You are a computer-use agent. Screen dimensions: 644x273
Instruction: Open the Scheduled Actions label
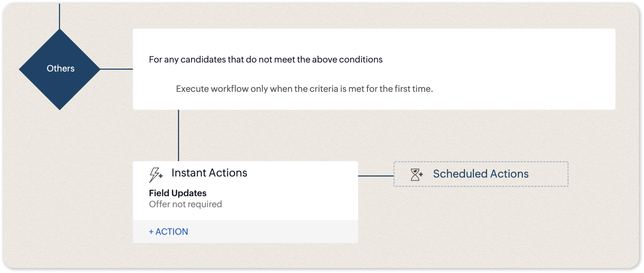480,174
